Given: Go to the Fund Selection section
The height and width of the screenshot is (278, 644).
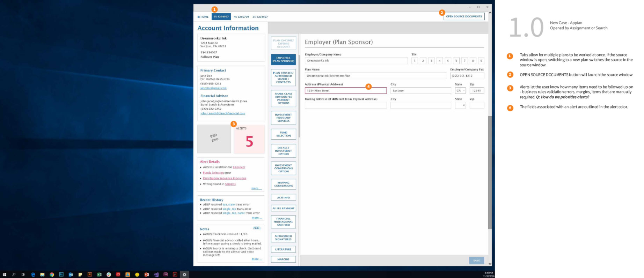Looking at the screenshot, I should [283, 134].
